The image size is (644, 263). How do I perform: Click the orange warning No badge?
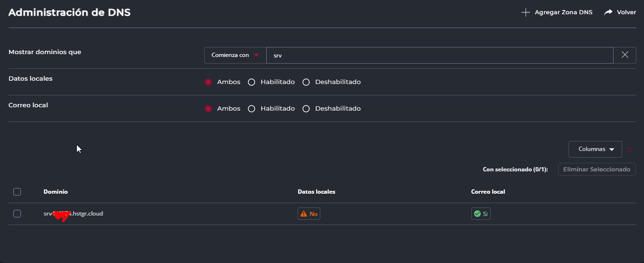point(309,214)
